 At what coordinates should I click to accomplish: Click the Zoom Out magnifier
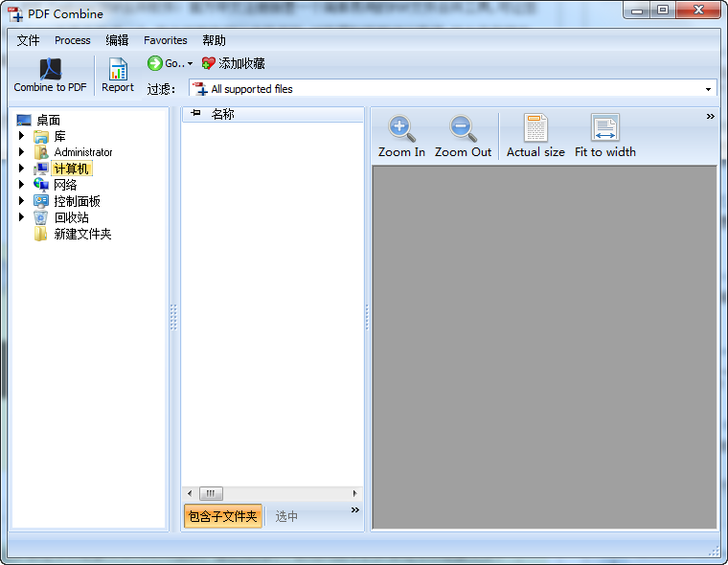point(463,128)
